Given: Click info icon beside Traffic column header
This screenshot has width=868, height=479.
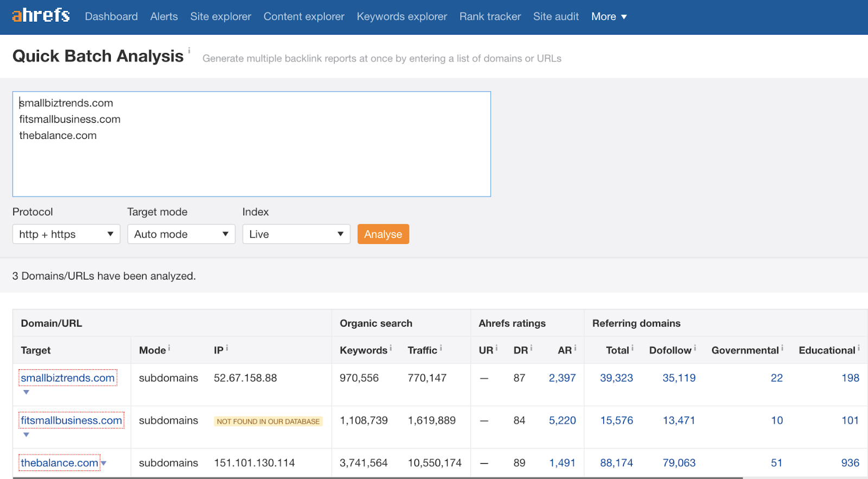Looking at the screenshot, I should (x=441, y=348).
